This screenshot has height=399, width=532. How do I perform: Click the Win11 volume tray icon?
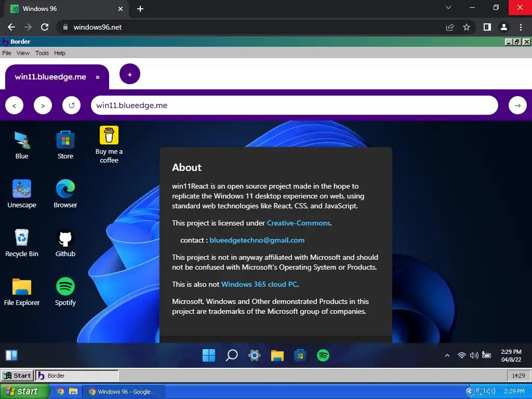tap(474, 355)
